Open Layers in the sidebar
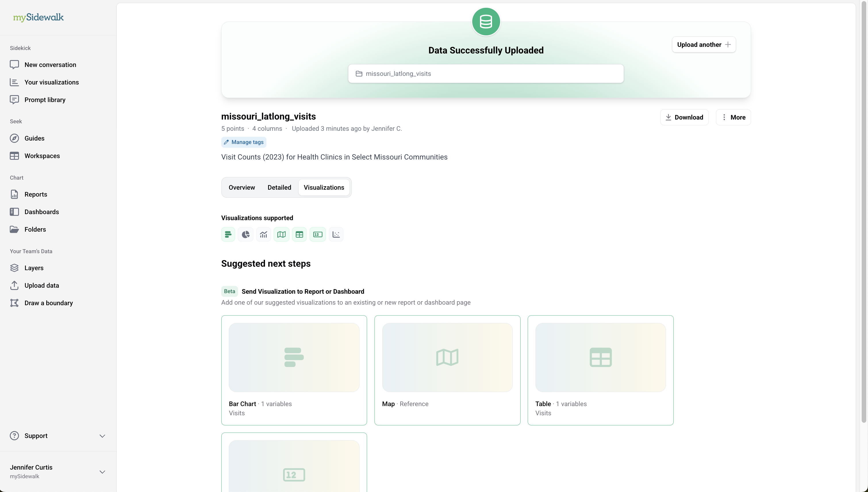The width and height of the screenshot is (868, 492). click(x=34, y=268)
